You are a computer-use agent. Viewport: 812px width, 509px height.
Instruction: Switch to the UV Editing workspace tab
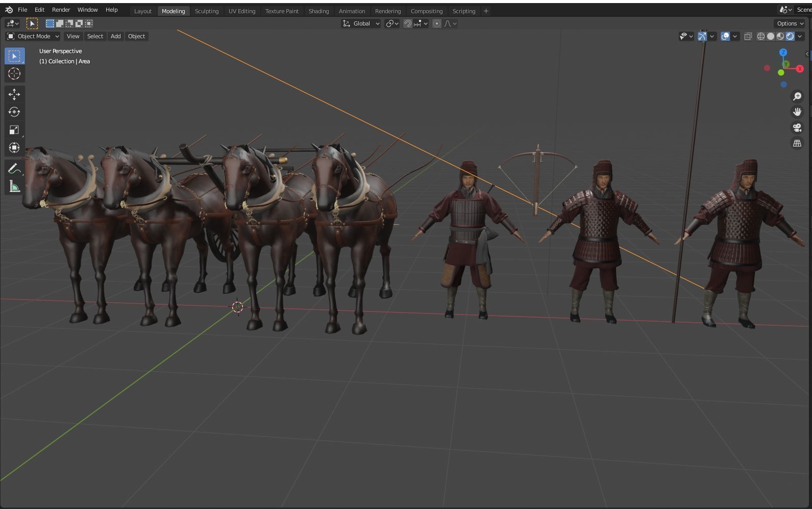click(x=242, y=11)
